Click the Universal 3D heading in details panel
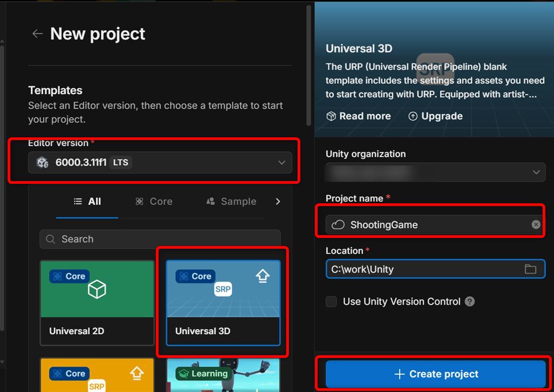Image resolution: width=554 pixels, height=392 pixels. point(359,48)
